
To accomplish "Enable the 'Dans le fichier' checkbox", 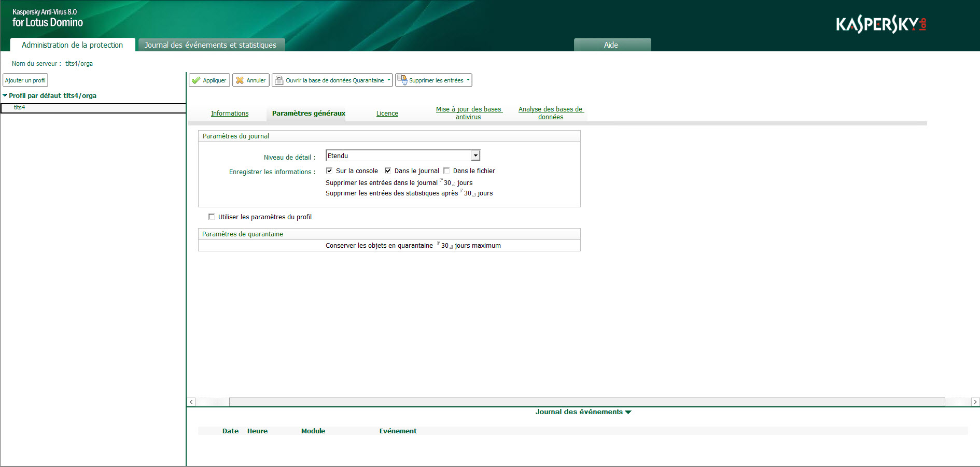I will pyautogui.click(x=447, y=171).
